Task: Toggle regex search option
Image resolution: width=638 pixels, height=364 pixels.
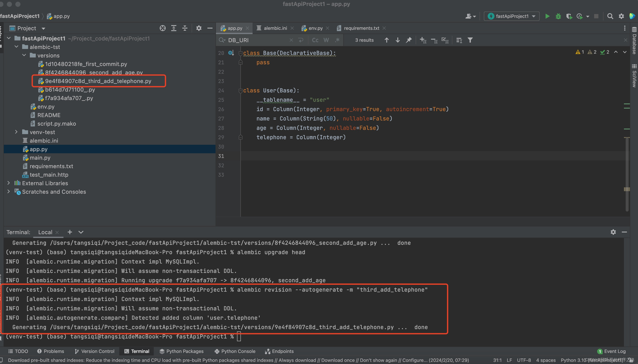Action: point(337,40)
